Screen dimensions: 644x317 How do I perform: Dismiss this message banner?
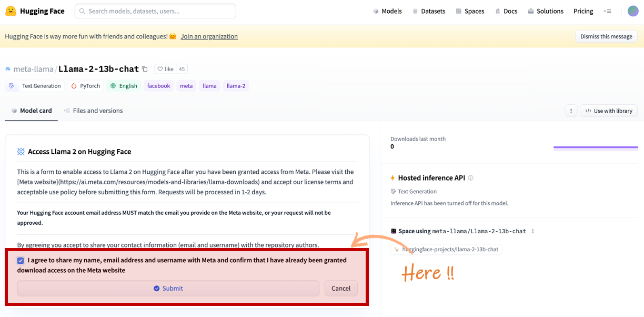click(x=606, y=36)
